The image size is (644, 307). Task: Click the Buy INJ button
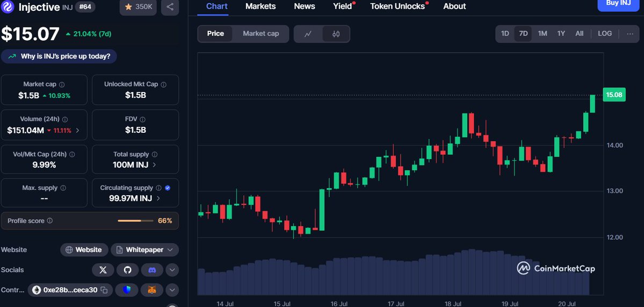[618, 4]
